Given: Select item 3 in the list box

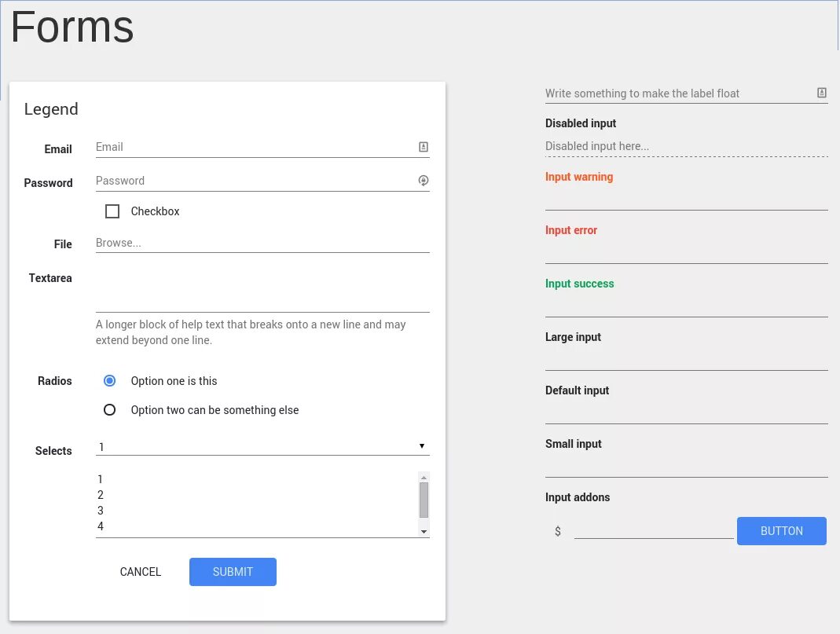Looking at the screenshot, I should click(101, 511).
